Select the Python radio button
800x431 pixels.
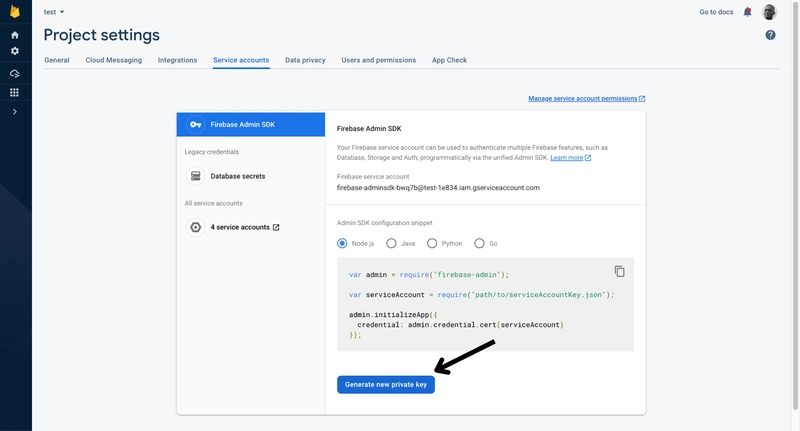click(432, 243)
